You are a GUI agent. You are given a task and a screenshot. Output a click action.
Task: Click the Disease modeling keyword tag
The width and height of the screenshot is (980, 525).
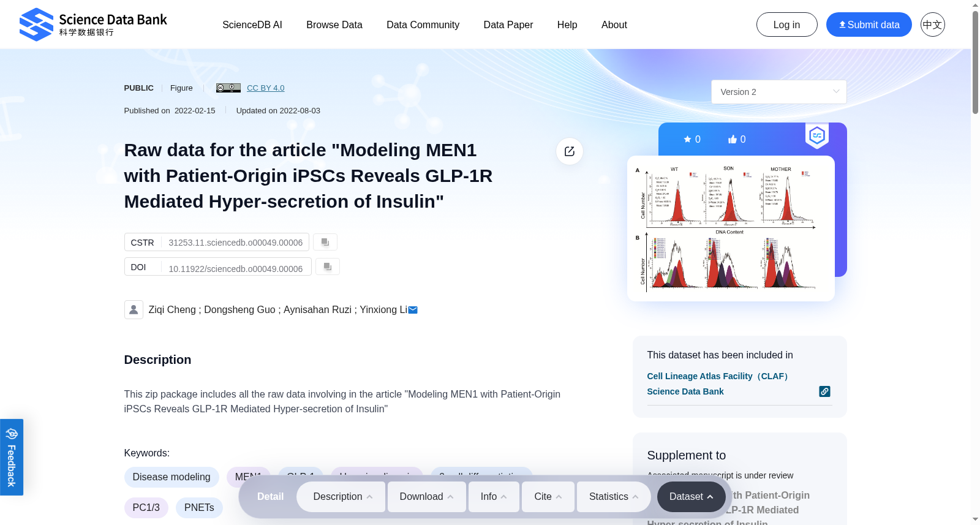point(171,477)
